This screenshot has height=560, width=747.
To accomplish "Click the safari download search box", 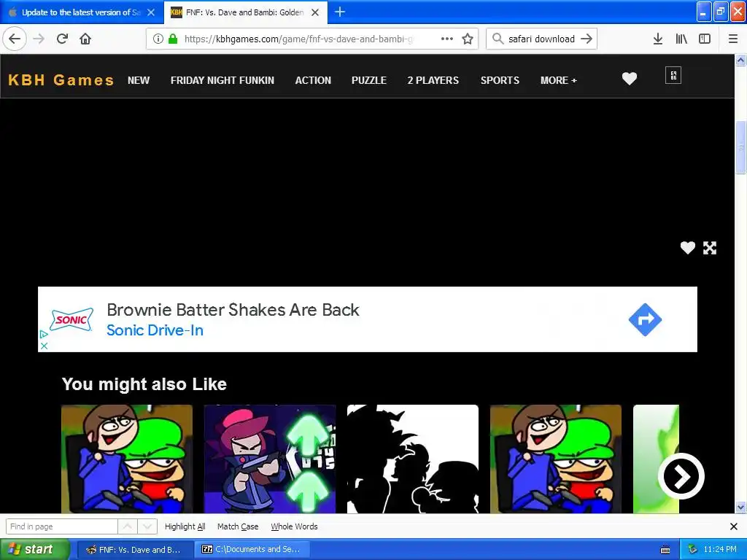I will (541, 39).
